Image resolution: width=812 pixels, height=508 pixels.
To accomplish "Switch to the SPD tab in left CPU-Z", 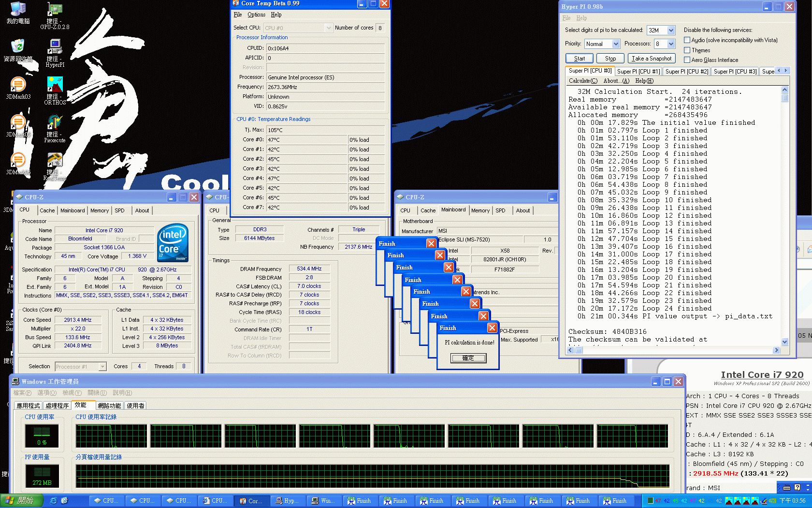I will coord(119,210).
